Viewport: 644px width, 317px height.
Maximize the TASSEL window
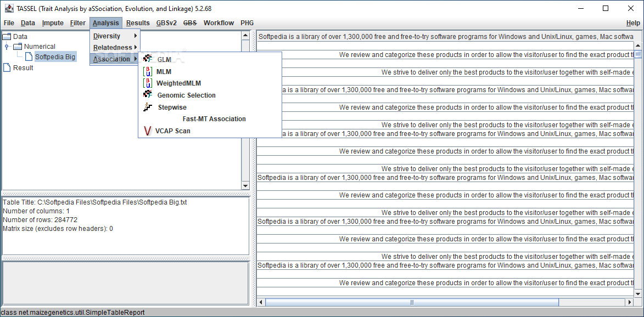coord(606,8)
